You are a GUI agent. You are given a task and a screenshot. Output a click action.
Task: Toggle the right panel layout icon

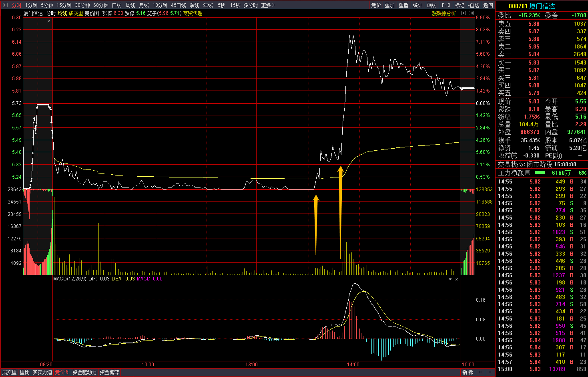[x=471, y=13]
